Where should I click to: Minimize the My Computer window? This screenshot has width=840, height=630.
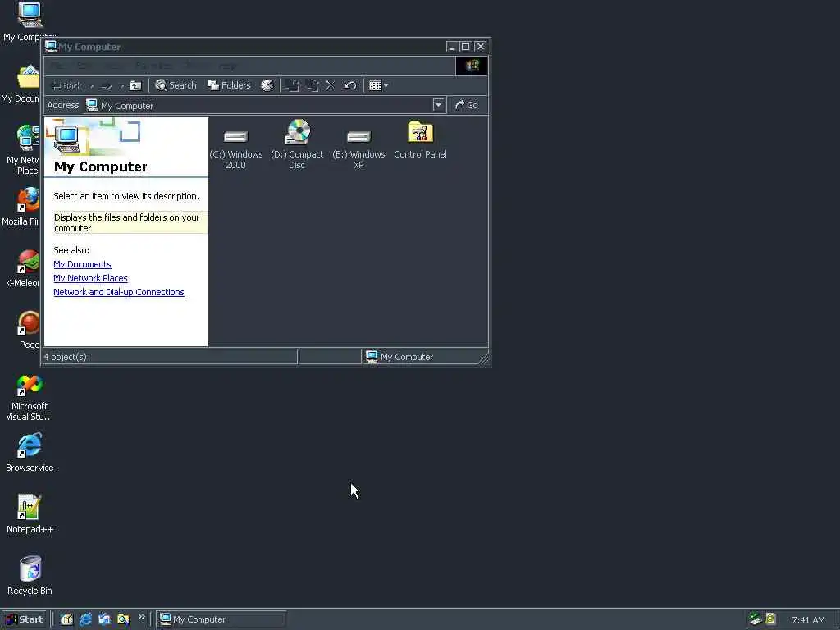point(452,47)
